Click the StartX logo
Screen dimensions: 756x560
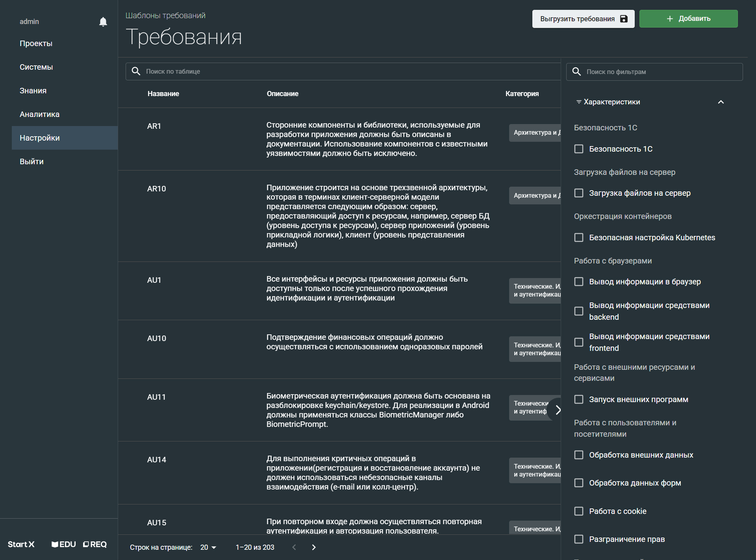pos(21,544)
